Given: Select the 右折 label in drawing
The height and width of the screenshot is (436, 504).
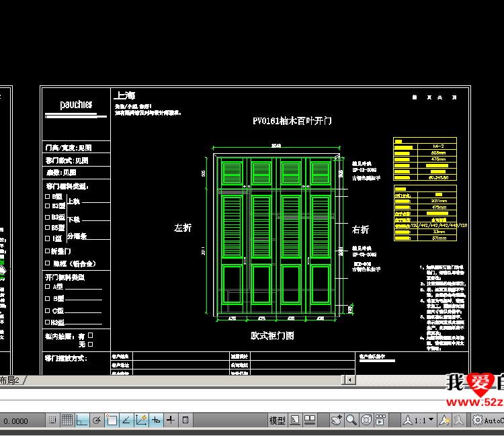Looking at the screenshot, I should 360,229.
